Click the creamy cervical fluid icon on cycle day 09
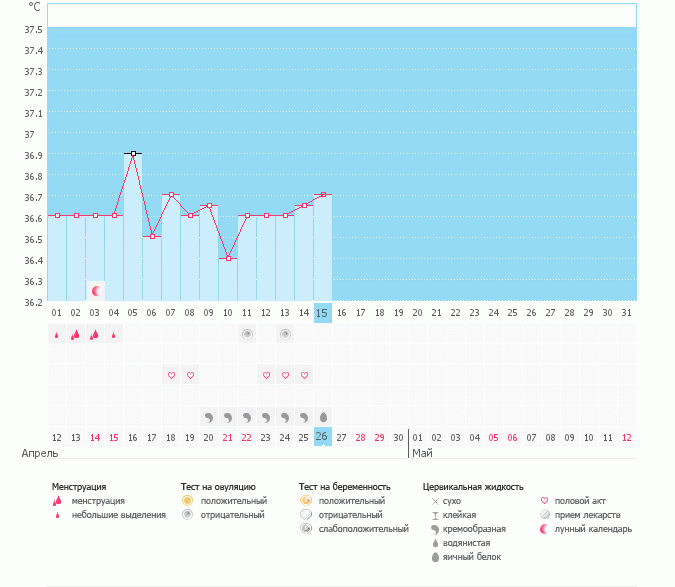675x587 pixels. click(209, 416)
